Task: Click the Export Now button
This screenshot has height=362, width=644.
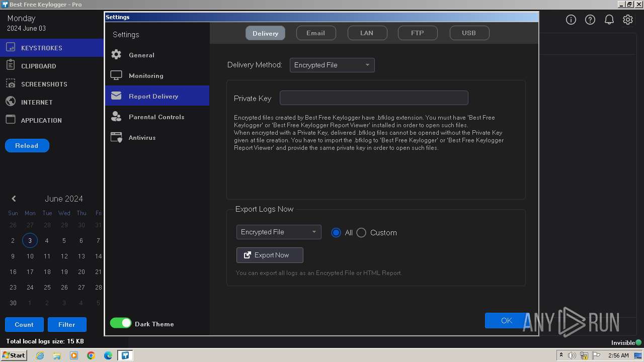Action: 270,255
